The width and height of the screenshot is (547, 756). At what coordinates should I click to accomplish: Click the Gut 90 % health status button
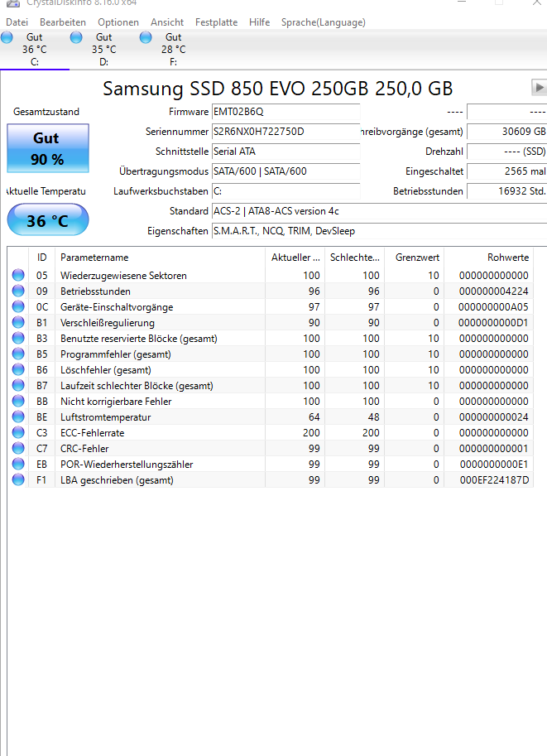coord(48,148)
